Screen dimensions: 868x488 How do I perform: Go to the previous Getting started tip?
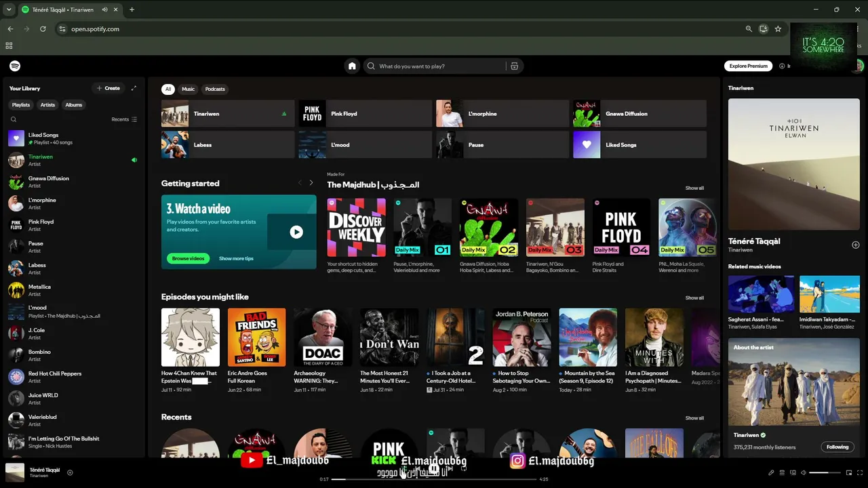click(x=300, y=183)
